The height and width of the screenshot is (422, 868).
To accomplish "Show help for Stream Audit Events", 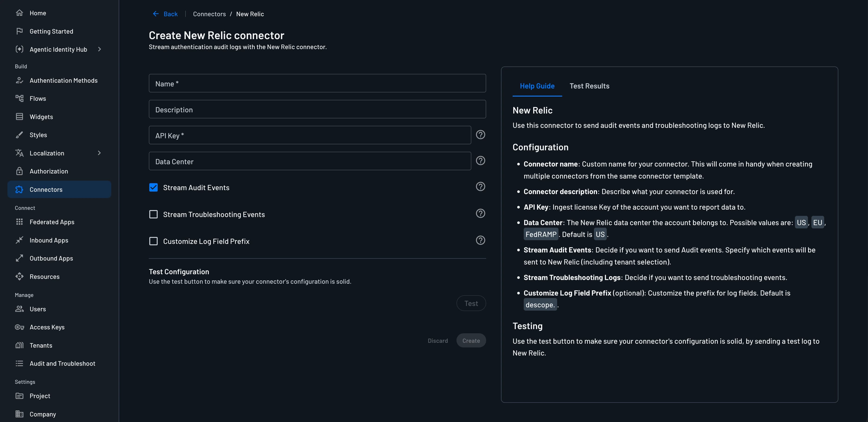I will click(x=481, y=186).
